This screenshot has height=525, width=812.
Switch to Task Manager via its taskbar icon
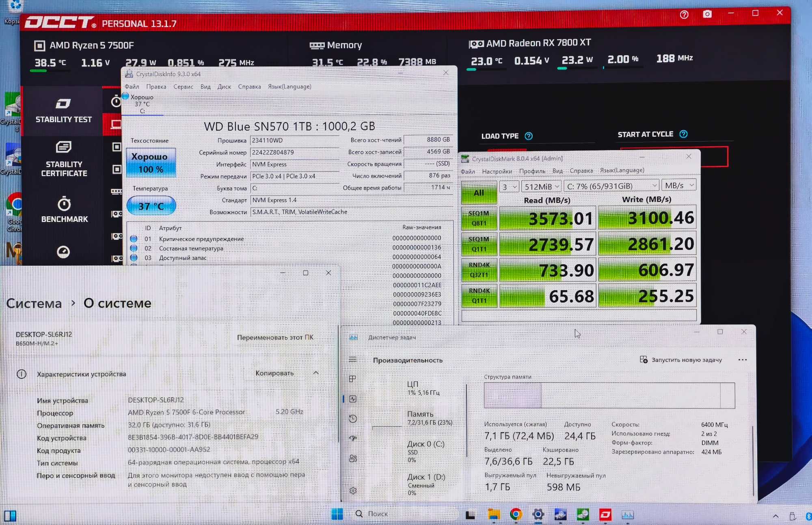point(628,515)
